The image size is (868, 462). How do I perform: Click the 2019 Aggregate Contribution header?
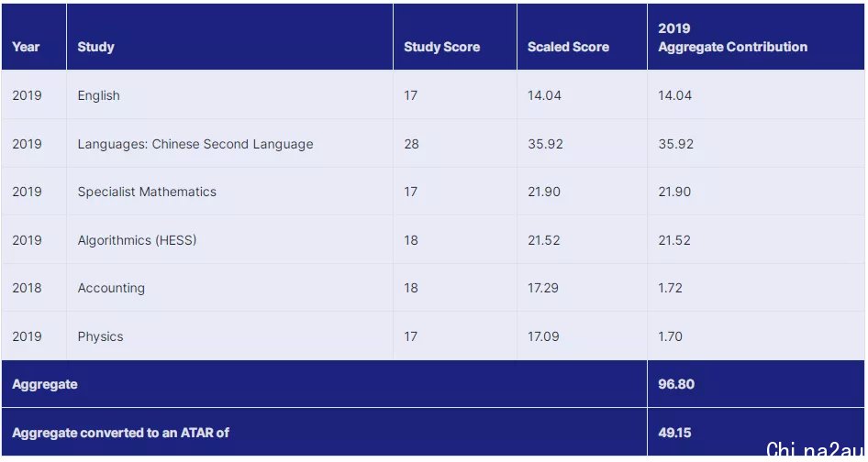click(x=732, y=38)
